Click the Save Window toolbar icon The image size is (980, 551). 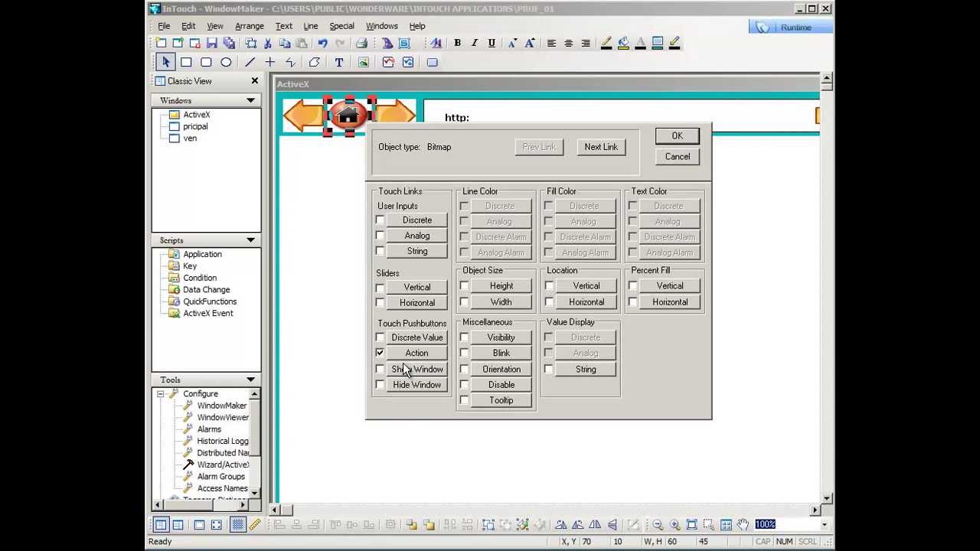pos(212,44)
